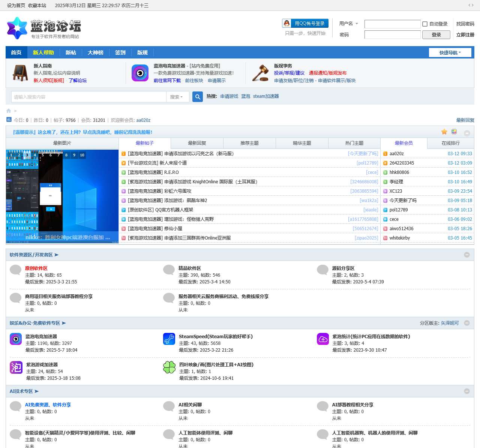Viewport: 480px width, 448px height.
Task: Click the 蓝泡论坛 site logo
Action: (44, 28)
